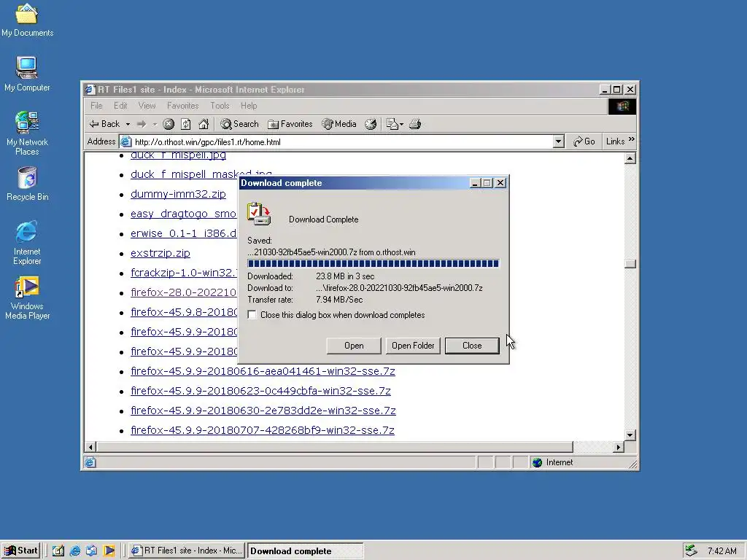Click the IE status bar page icon
This screenshot has width=747, height=560.
tap(90, 462)
